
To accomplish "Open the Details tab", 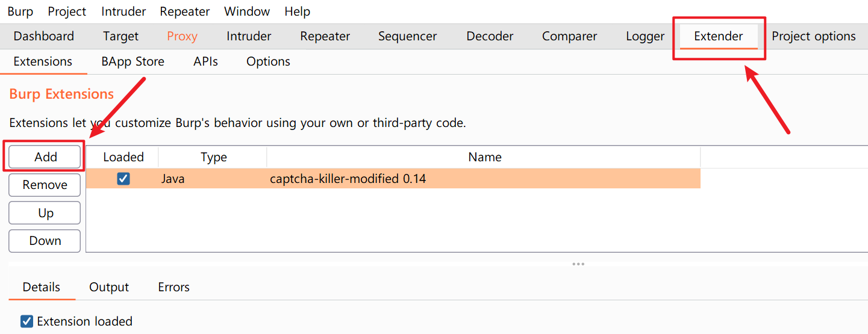I will point(42,287).
